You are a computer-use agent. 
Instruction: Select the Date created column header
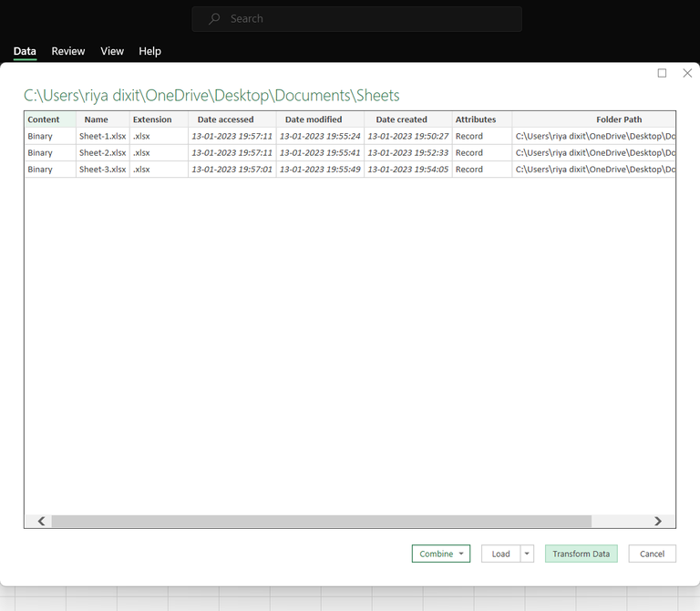click(x=408, y=119)
